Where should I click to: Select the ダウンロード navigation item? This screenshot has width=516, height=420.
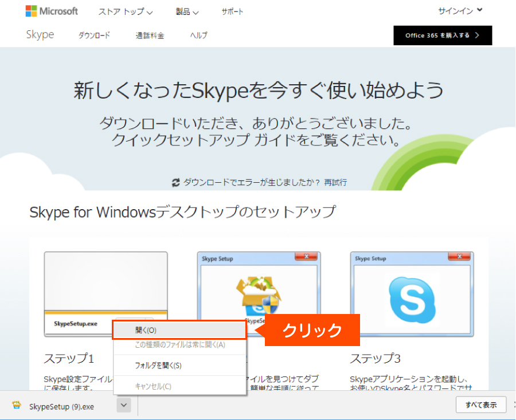coord(93,35)
